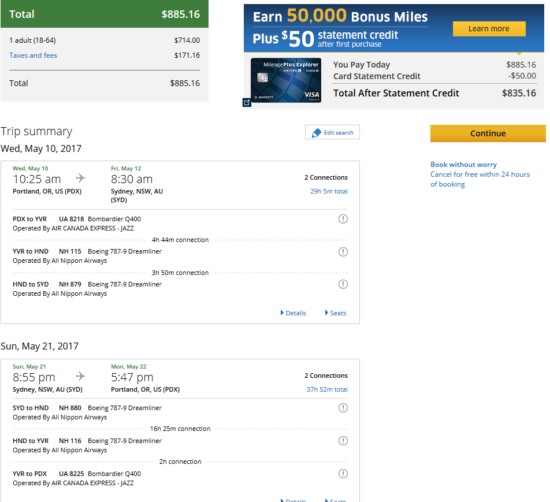Click the external link icon below card image
This screenshot has height=502, width=550.
tap(247, 102)
